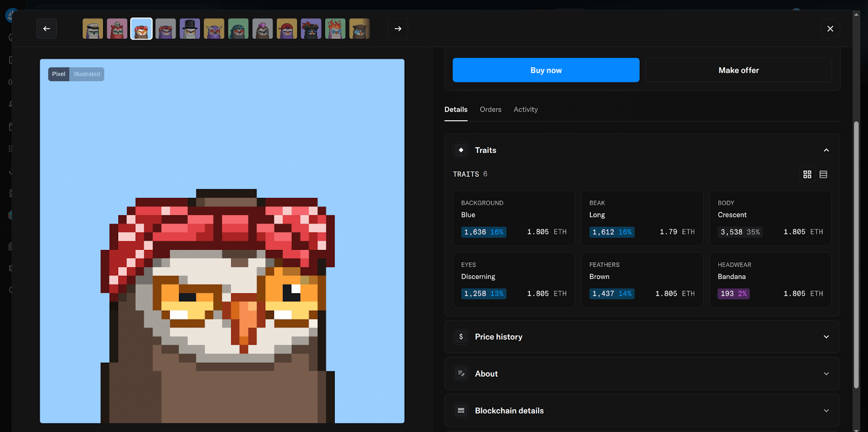Select the gray-background bandana owl thumbnail
The image size is (868, 432).
point(165,29)
